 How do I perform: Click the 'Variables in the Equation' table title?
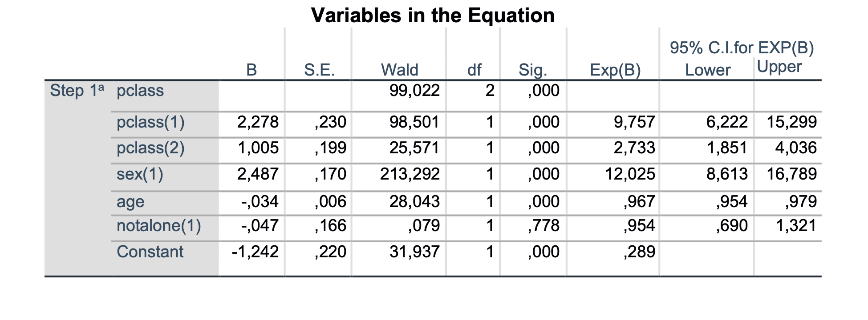click(x=433, y=15)
